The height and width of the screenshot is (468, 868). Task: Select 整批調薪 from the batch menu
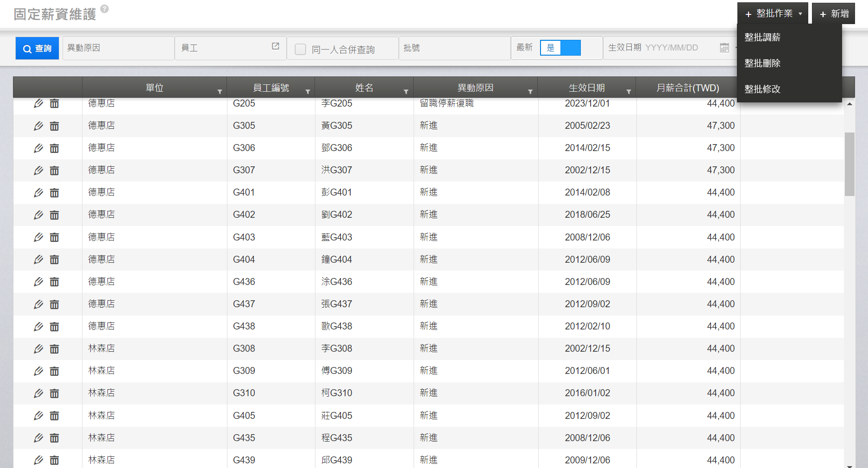[x=762, y=37]
